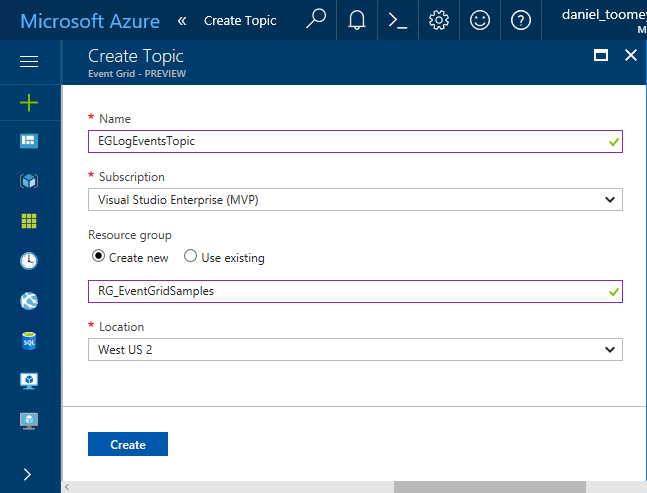647x493 pixels.
Task: Open the SQL databases sidebar icon
Action: click(29, 341)
